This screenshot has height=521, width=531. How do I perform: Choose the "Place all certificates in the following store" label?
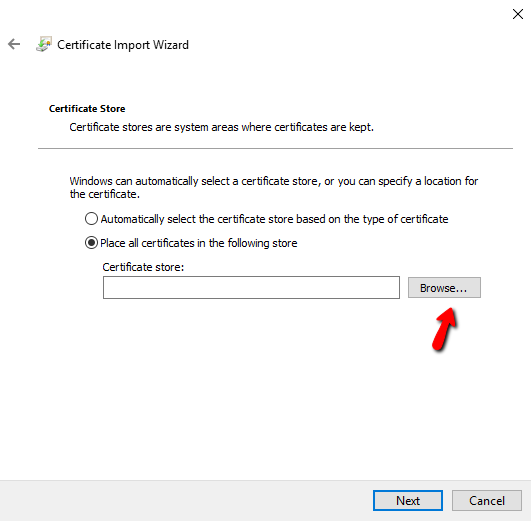click(199, 243)
